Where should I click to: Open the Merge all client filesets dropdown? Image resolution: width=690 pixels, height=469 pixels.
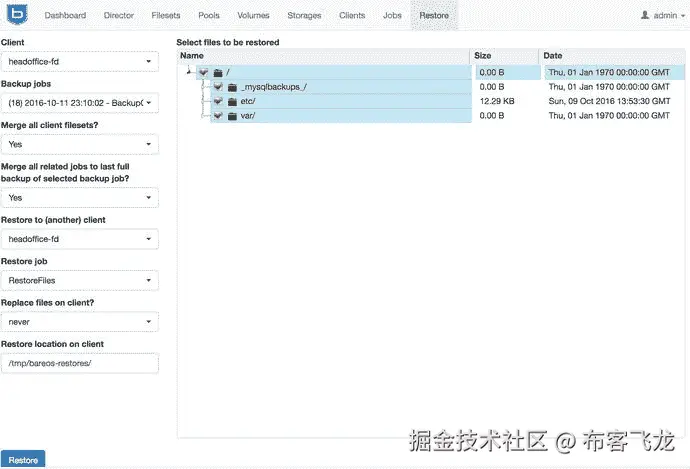pos(80,144)
